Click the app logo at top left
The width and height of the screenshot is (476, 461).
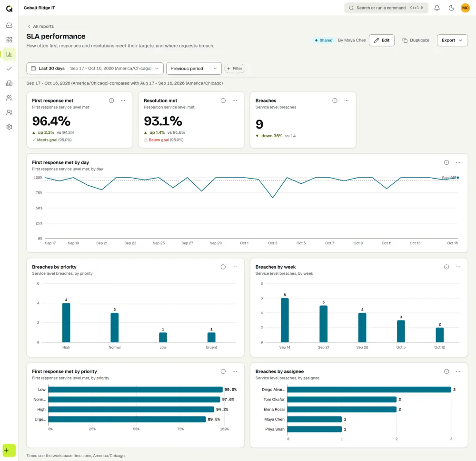[x=9, y=8]
